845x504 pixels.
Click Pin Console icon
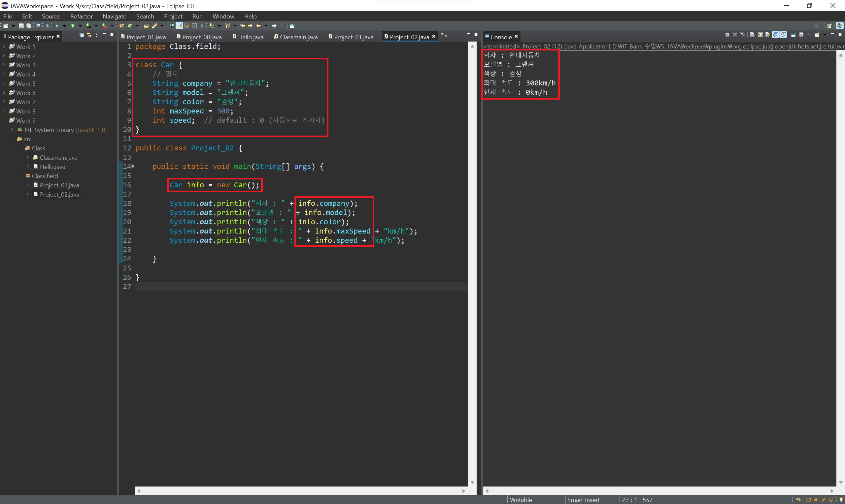tap(794, 35)
